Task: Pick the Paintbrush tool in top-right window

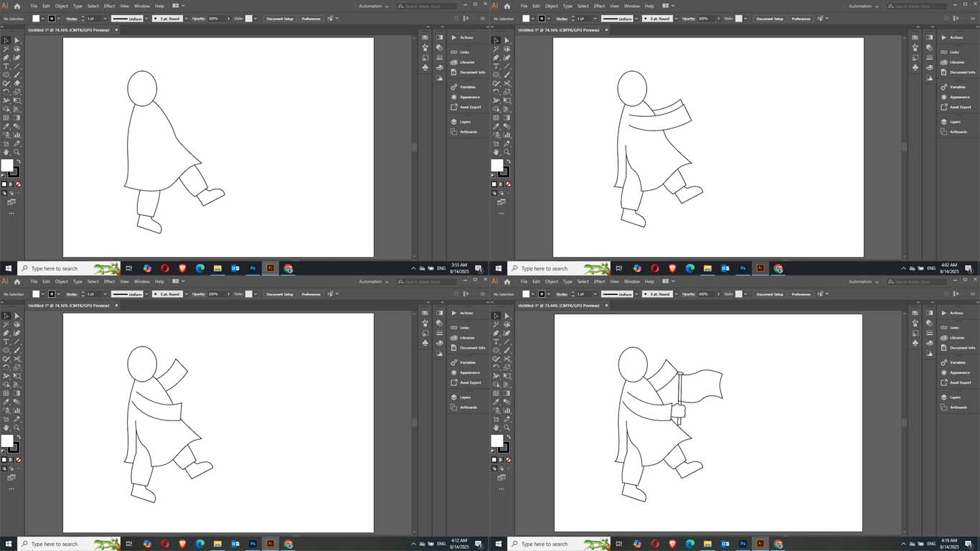Action: click(x=507, y=75)
